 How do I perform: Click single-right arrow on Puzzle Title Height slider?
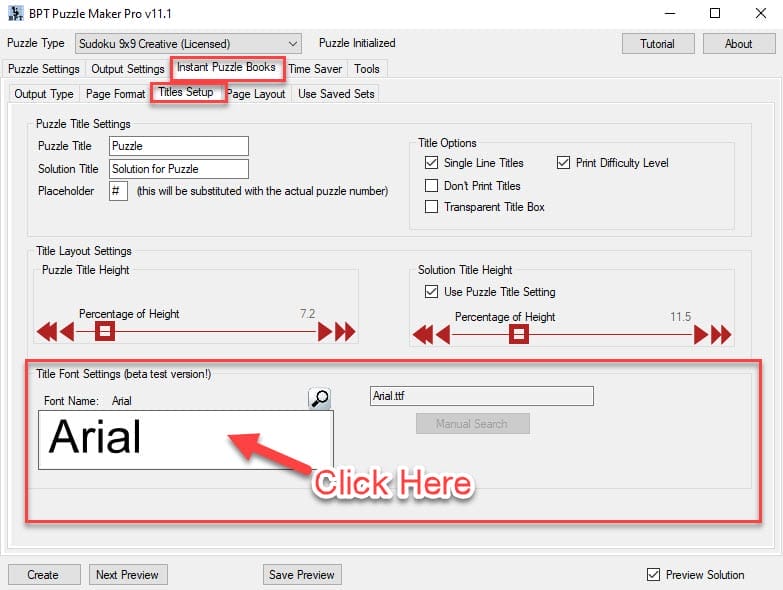(324, 332)
